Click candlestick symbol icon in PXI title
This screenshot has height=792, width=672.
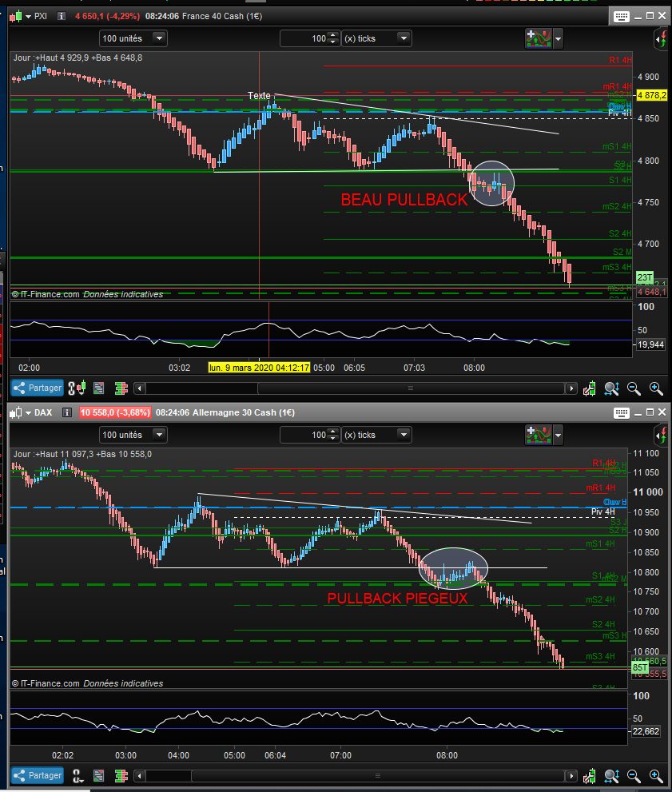16,16
